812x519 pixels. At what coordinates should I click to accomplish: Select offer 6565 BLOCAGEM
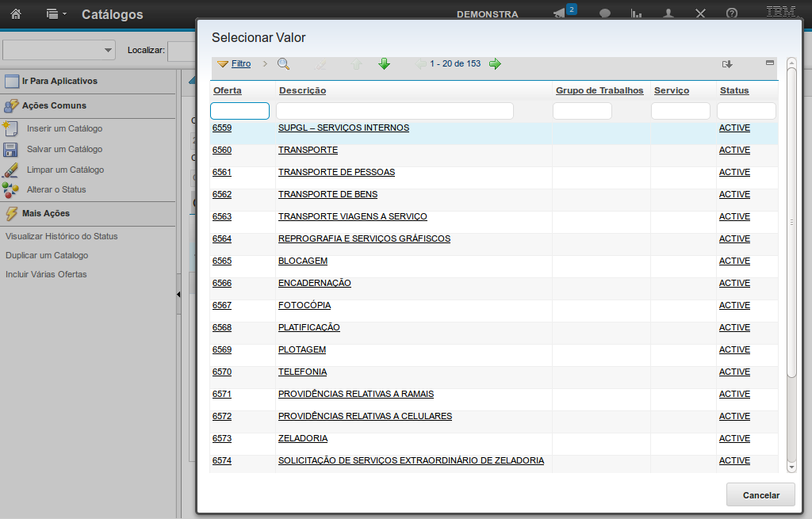pyautogui.click(x=222, y=261)
